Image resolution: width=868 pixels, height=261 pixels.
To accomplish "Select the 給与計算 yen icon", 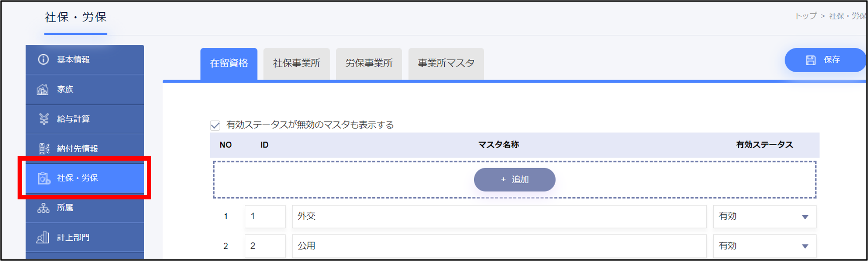I will [44, 119].
